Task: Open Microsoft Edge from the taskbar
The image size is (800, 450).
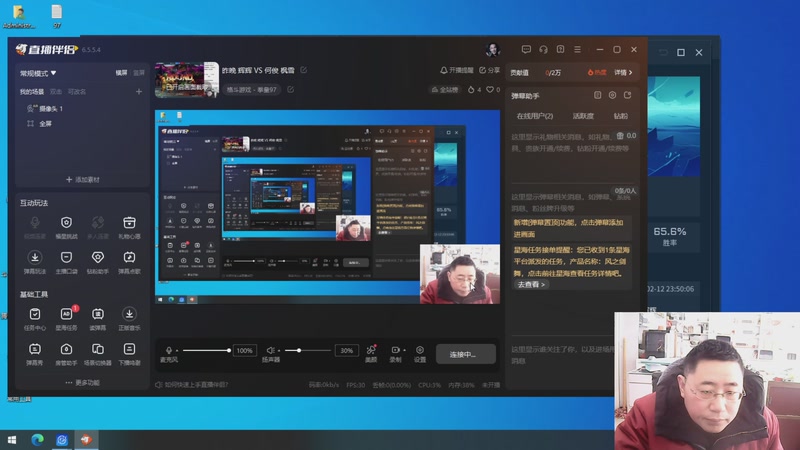Action: coord(37,440)
